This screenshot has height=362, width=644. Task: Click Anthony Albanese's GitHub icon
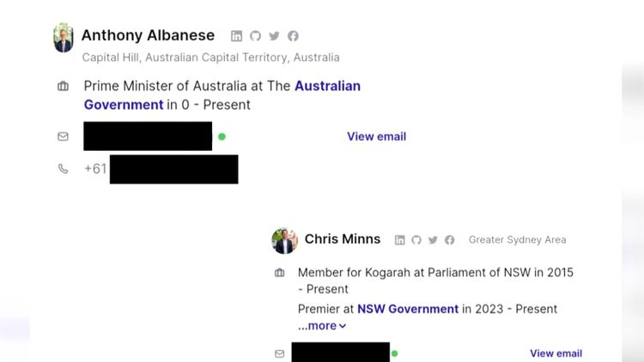click(x=255, y=36)
